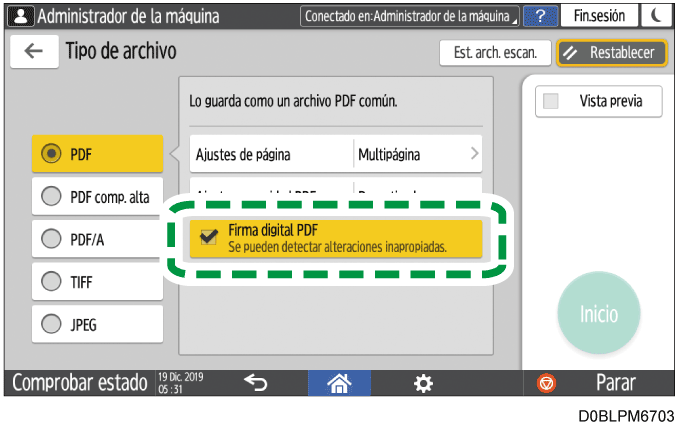The height and width of the screenshot is (427, 679).
Task: Select PDF comp. alta option
Action: click(x=97, y=197)
